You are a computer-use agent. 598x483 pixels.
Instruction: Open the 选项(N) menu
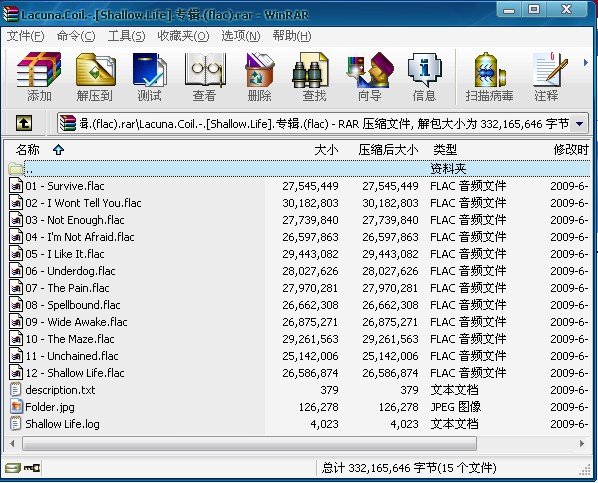point(241,36)
